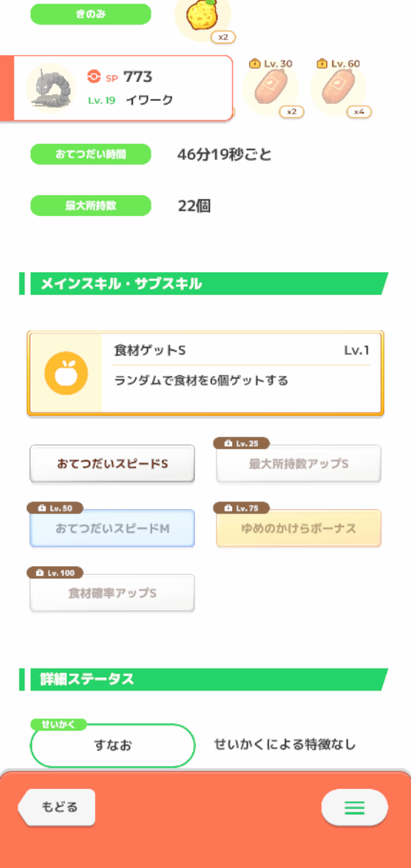Tap the SP Poké Ball icon
This screenshot has width=411, height=868.
[94, 77]
